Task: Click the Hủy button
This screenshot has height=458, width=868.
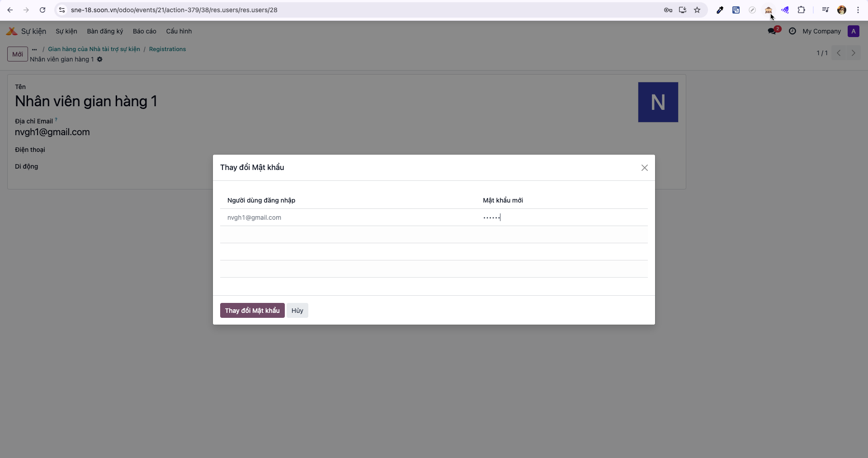Action: pyautogui.click(x=297, y=311)
